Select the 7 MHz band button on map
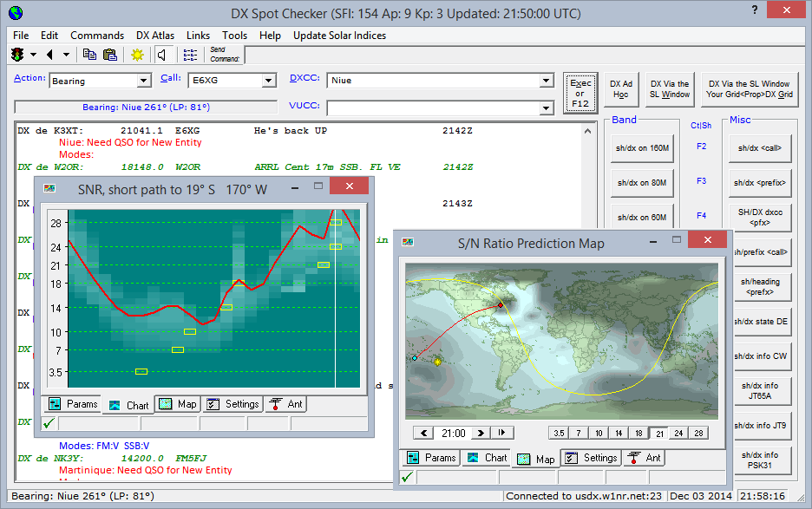The width and height of the screenshot is (812, 509). click(579, 434)
